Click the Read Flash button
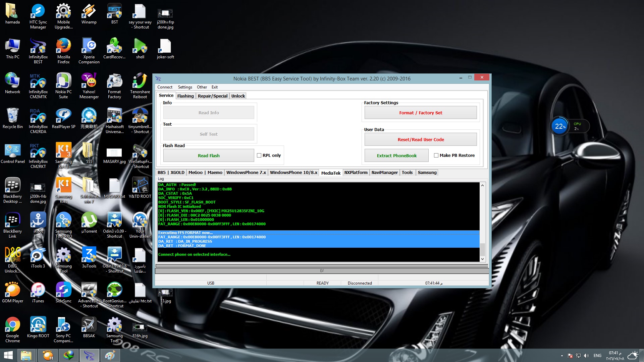This screenshot has width=644, height=362. click(209, 156)
